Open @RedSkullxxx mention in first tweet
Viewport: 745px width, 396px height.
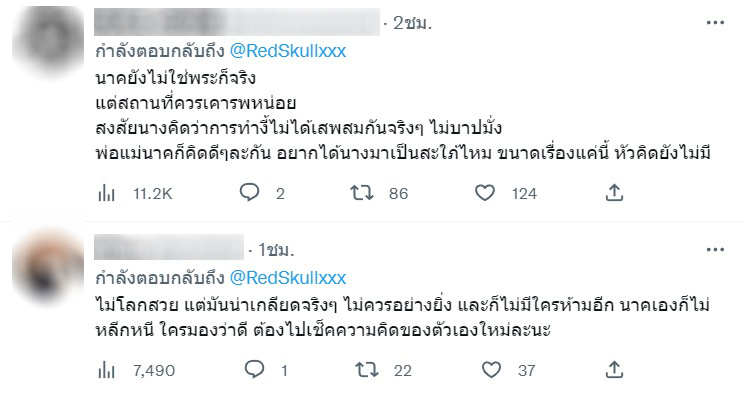point(288,51)
